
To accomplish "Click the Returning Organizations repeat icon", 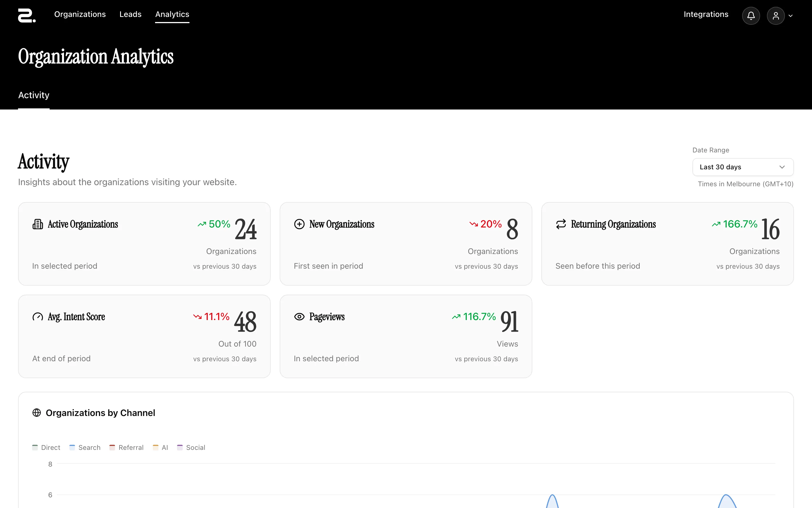I will click(x=561, y=224).
